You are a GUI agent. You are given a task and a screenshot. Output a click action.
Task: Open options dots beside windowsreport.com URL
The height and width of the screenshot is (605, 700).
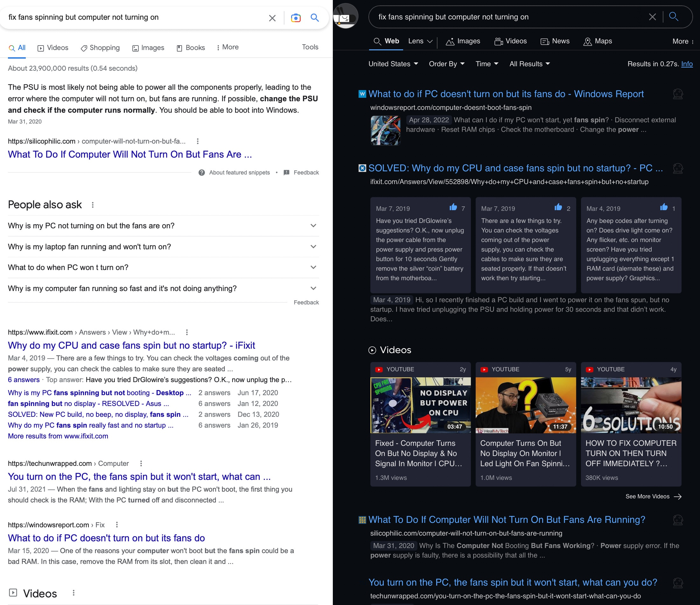pos(117,525)
